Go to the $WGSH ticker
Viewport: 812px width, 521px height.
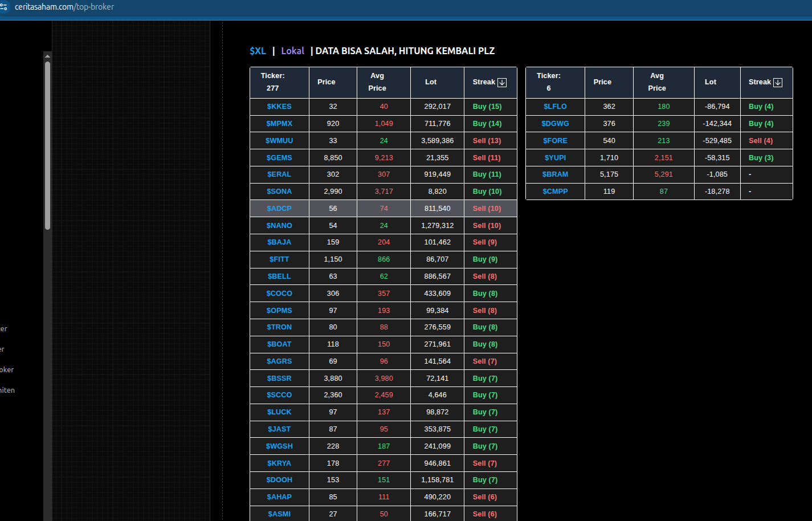(x=279, y=446)
